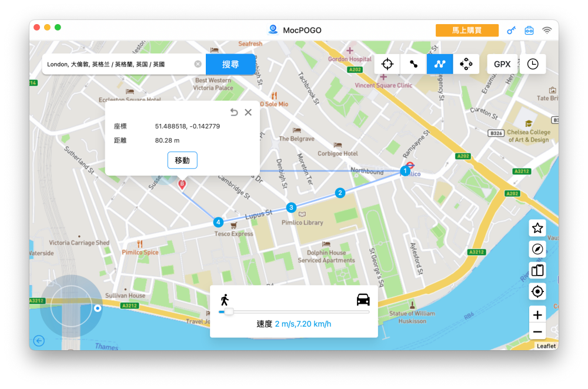Click Corbigoe Hotel label on map

pos(338,153)
